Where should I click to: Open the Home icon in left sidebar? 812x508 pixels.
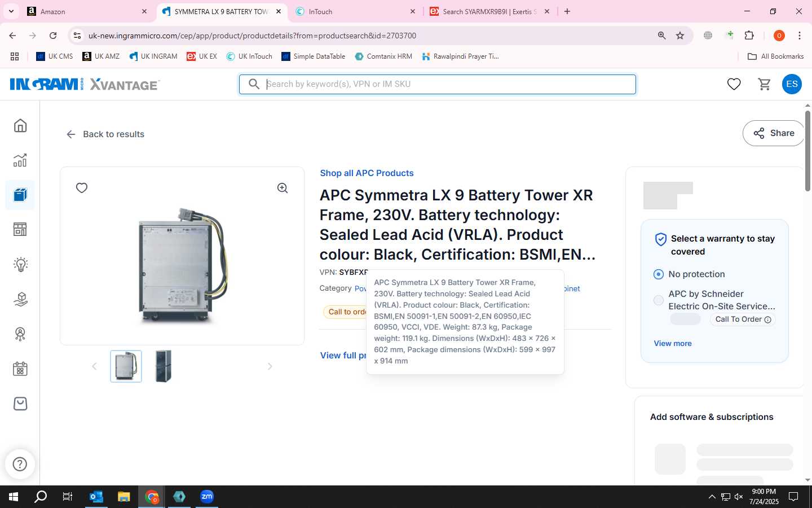point(20,125)
